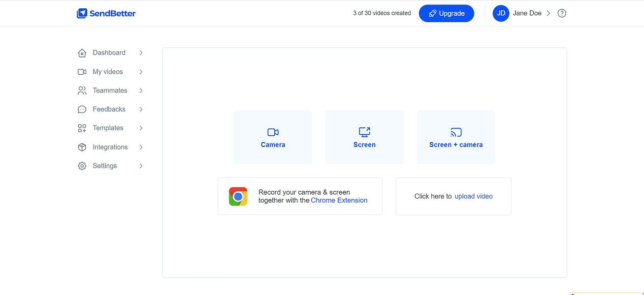Image resolution: width=644 pixels, height=295 pixels.
Task: Click the Teammates people icon
Action: [82, 90]
